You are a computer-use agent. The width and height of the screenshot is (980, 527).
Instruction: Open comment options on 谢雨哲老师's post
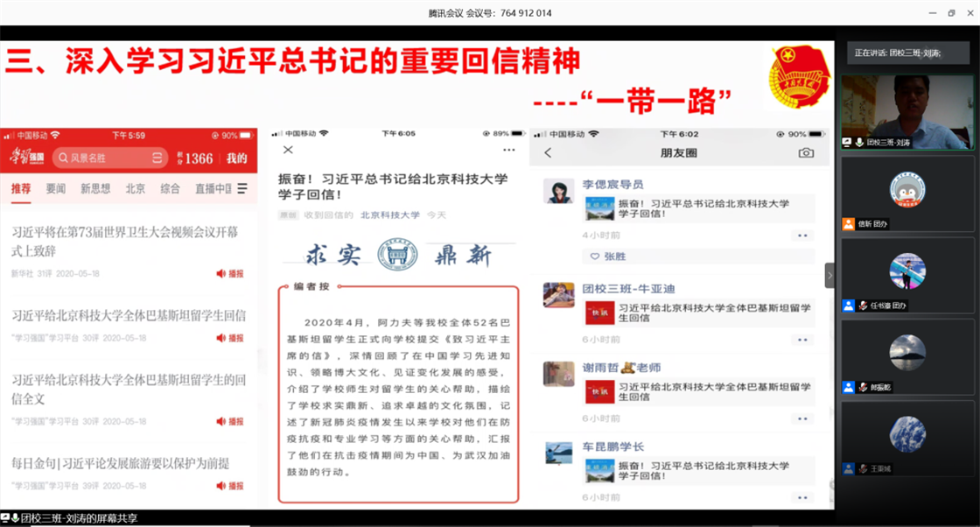coord(802,418)
